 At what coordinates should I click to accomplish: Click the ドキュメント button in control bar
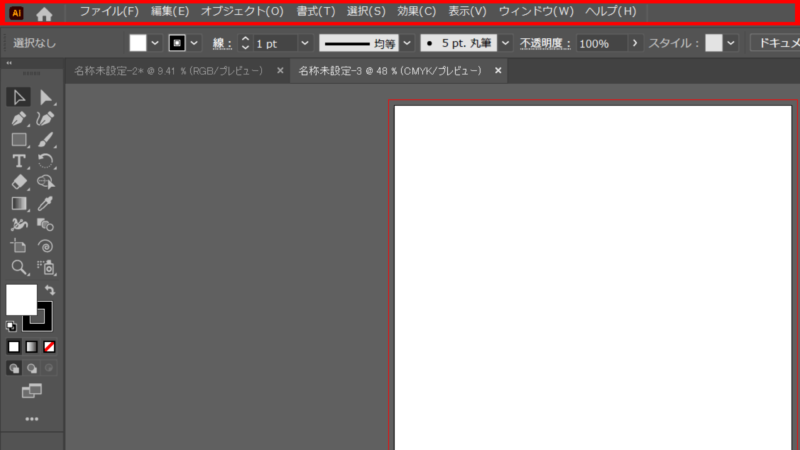[x=775, y=43]
